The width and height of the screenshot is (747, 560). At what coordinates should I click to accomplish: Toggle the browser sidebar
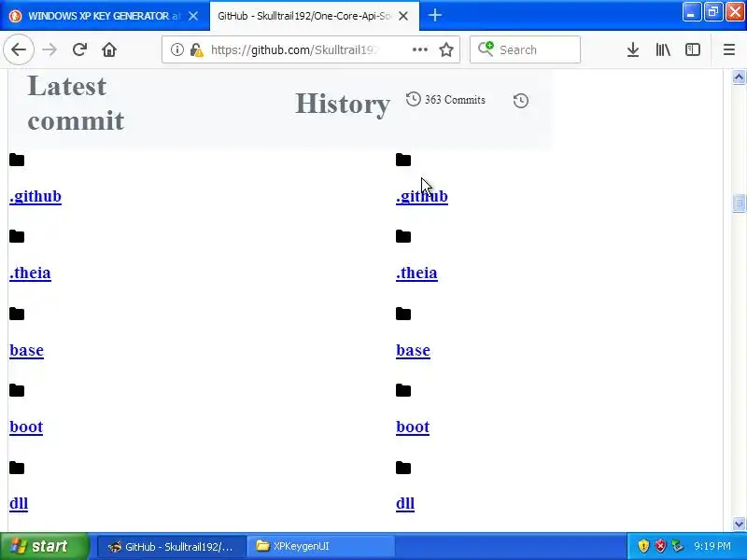[693, 49]
